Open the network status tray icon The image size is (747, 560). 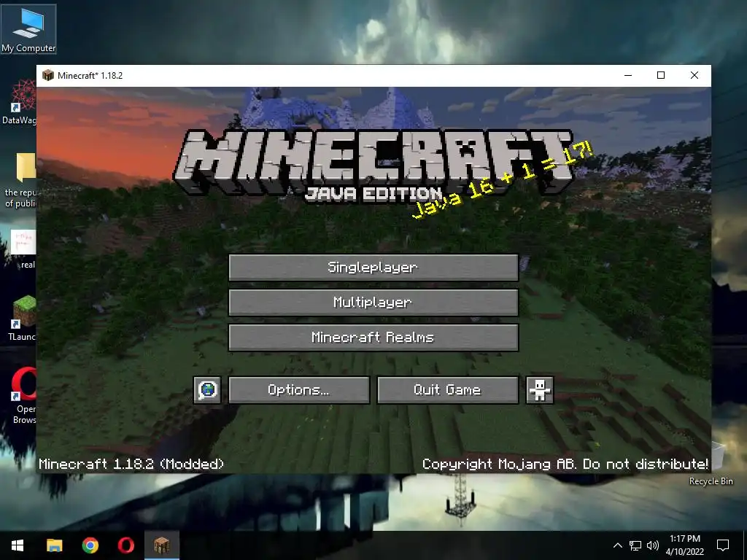[x=635, y=545]
